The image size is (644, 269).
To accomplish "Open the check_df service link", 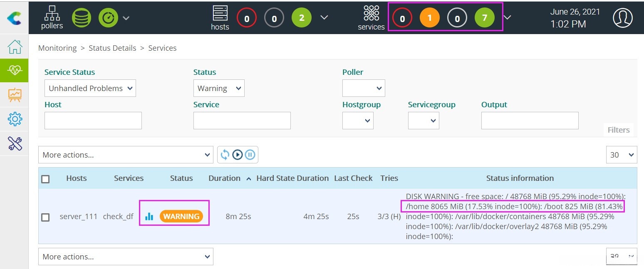I will point(118,216).
